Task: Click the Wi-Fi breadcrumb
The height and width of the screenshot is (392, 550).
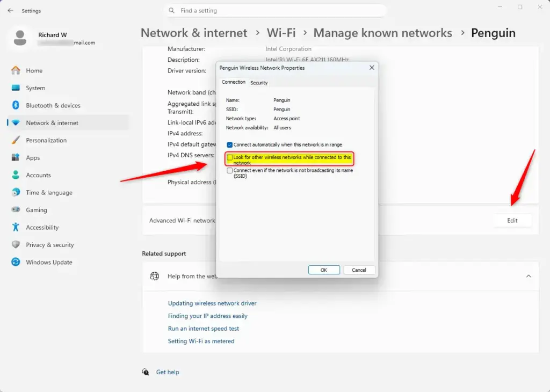Action: click(281, 33)
